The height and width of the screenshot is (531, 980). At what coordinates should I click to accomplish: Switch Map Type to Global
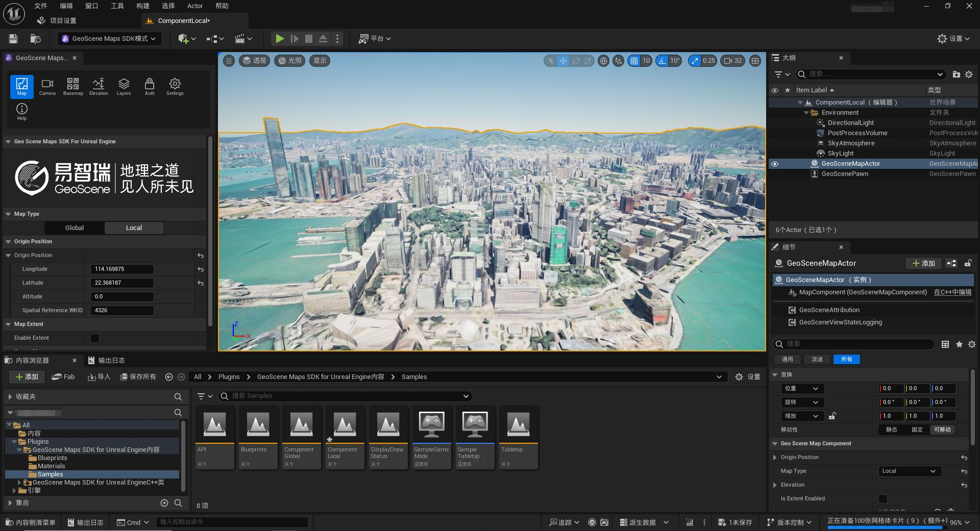(x=75, y=228)
